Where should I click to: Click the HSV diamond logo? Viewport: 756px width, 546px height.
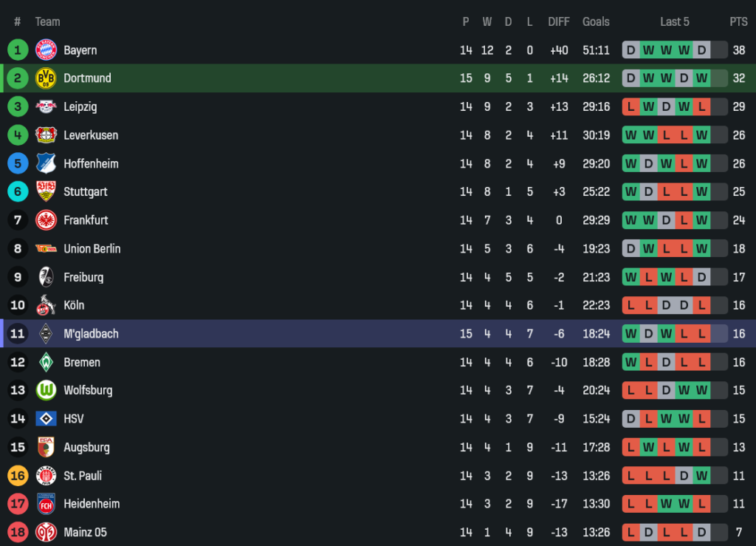(46, 419)
